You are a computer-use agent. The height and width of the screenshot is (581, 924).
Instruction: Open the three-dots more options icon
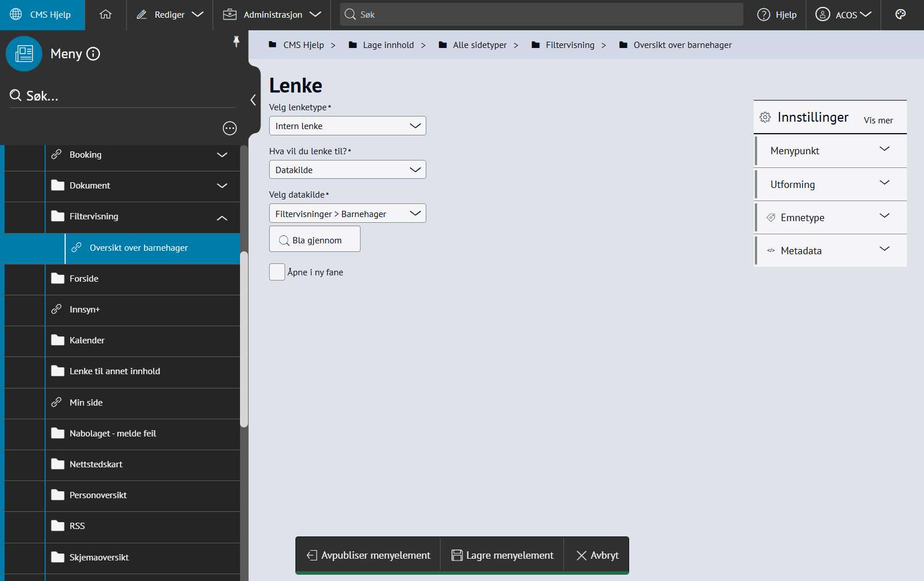point(230,129)
